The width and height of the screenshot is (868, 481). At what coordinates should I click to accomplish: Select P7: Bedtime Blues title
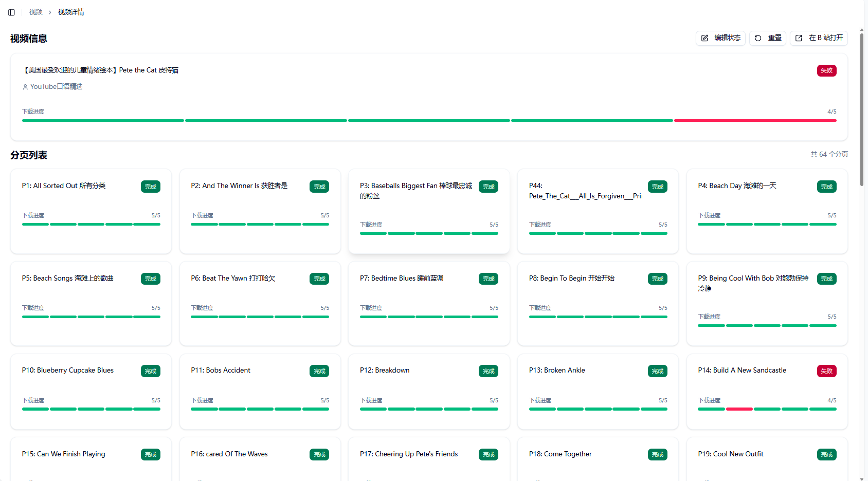point(402,279)
